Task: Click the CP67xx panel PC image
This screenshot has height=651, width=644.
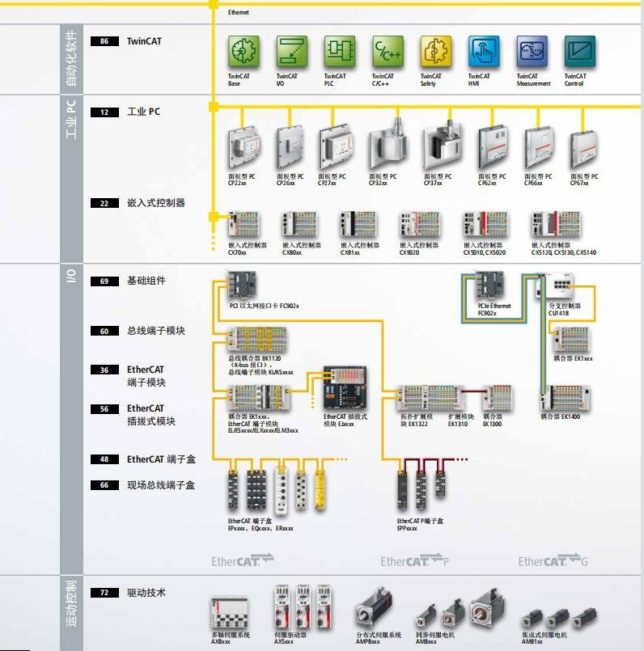Action: (584, 150)
